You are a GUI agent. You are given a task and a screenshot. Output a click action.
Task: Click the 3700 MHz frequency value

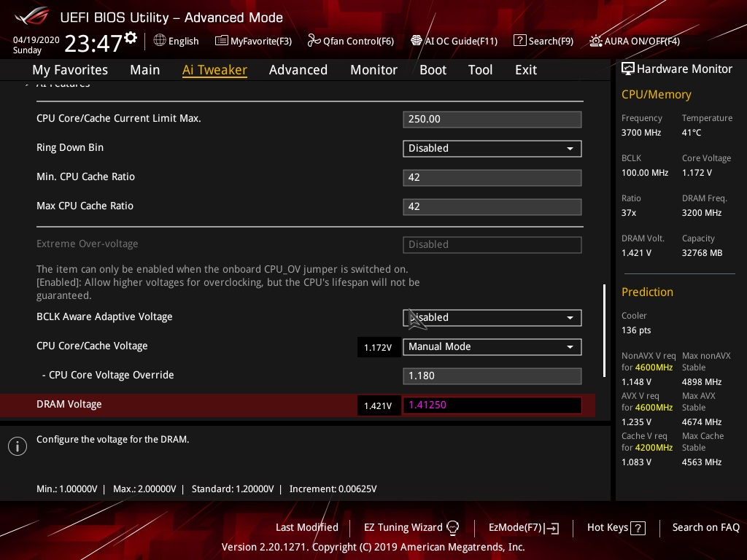click(x=640, y=133)
